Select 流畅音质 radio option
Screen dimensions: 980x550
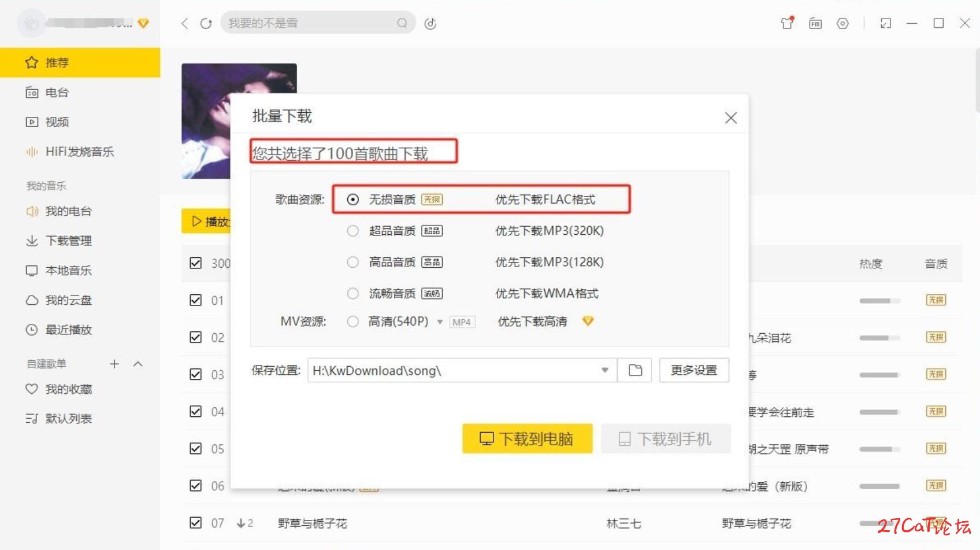[352, 293]
